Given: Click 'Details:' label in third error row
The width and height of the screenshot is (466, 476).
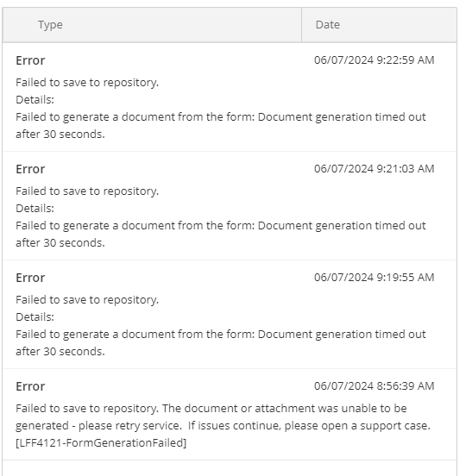Looking at the screenshot, I should (35, 317).
